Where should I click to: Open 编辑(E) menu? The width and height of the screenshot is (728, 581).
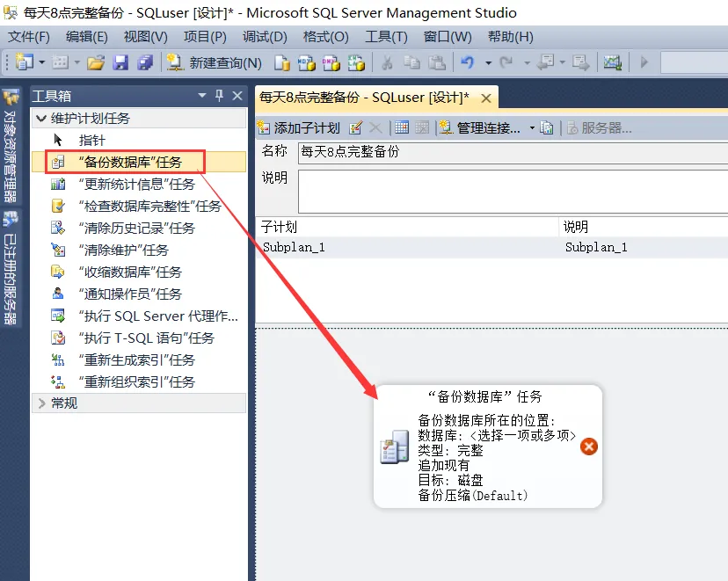[x=87, y=37]
